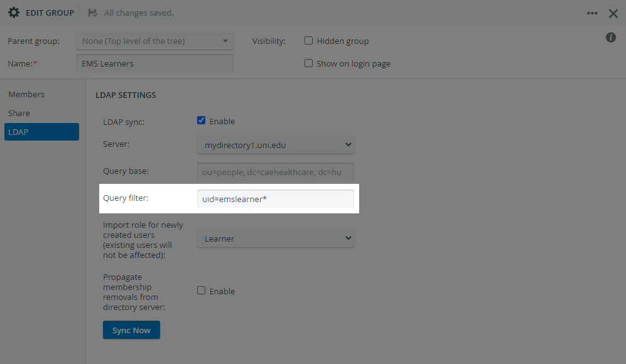The image size is (626, 364).
Task: Click the info icon at top right
Action: 611,38
